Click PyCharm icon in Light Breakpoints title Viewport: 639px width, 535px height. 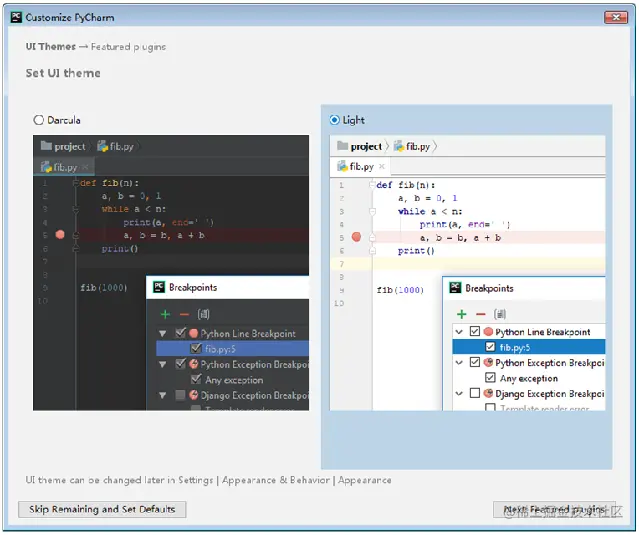455,288
